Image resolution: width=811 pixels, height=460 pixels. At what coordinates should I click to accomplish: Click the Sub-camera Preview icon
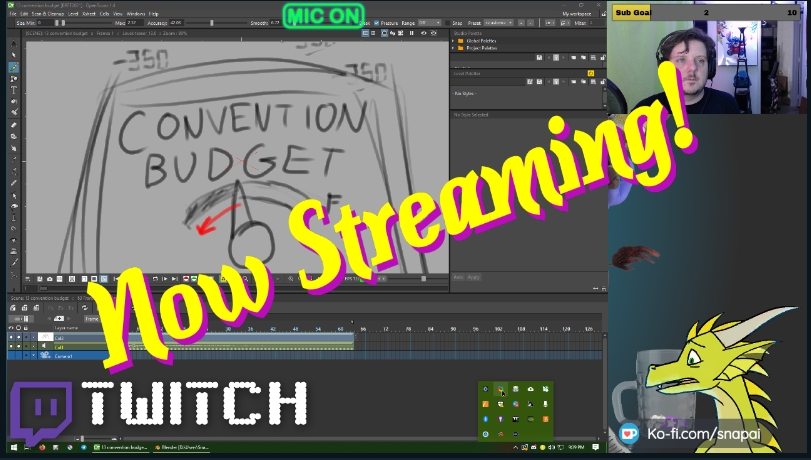433,33
